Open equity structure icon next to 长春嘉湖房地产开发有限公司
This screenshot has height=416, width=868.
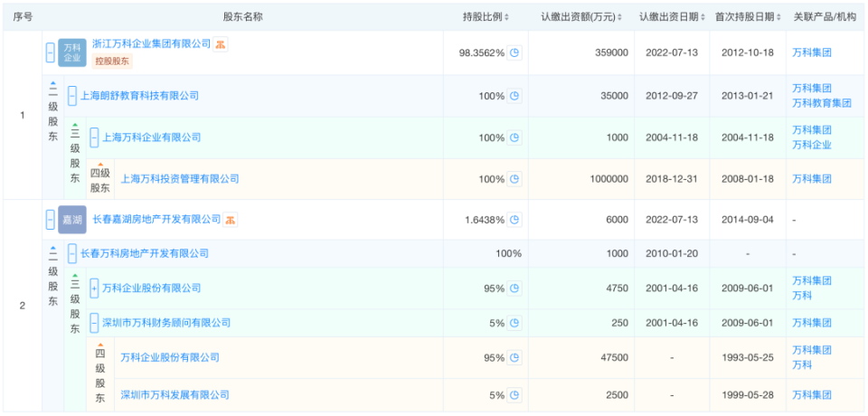231,220
